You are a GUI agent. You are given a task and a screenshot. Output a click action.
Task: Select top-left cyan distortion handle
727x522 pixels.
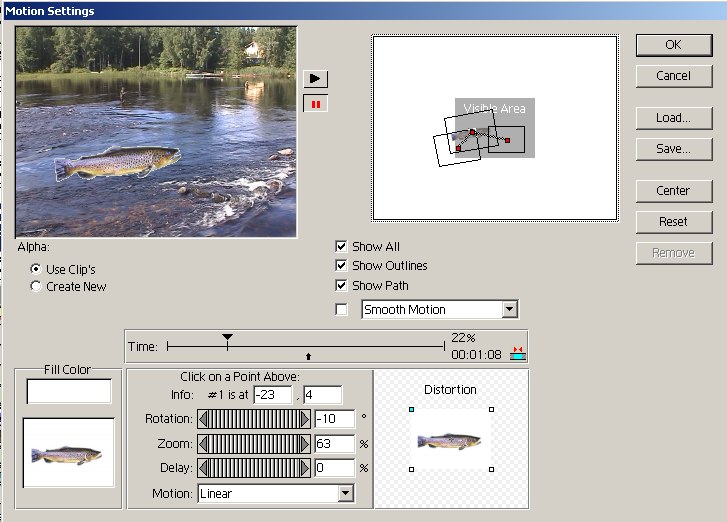pyautogui.click(x=411, y=409)
